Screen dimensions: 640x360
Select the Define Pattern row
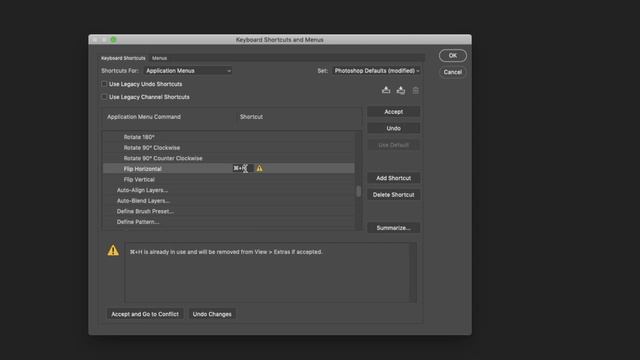pos(229,222)
